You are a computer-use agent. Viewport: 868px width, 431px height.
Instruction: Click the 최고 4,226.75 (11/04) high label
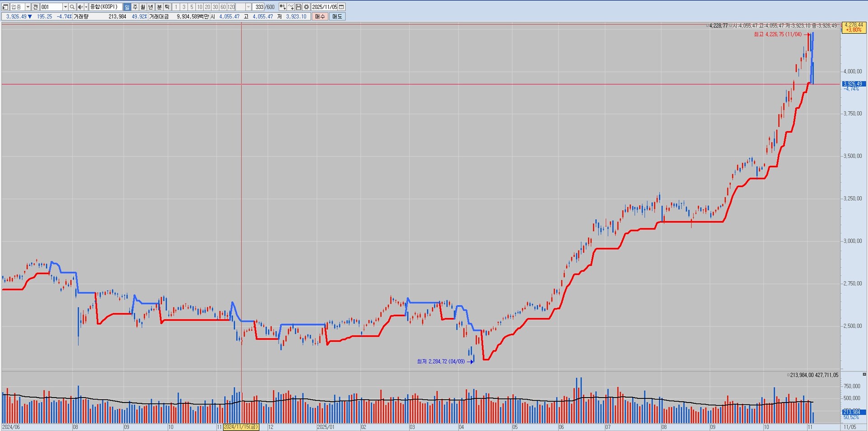(778, 34)
